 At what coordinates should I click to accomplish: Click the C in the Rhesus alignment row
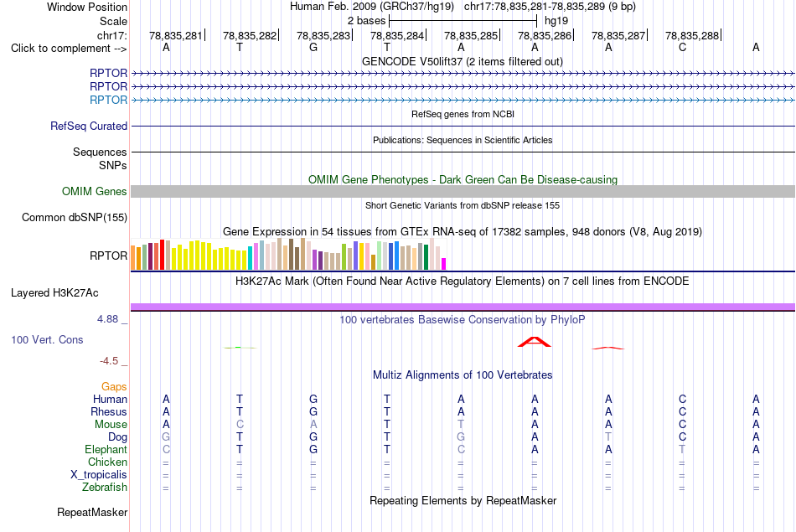pyautogui.click(x=682, y=411)
